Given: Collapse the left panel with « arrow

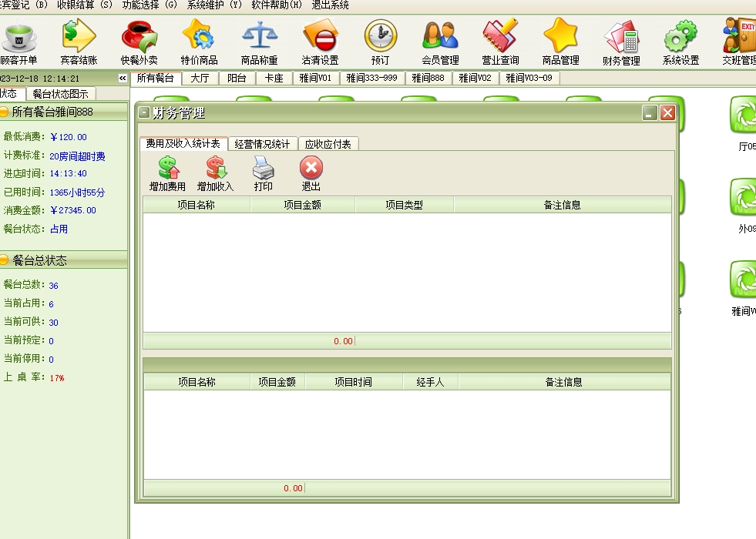Looking at the screenshot, I should 122,79.
